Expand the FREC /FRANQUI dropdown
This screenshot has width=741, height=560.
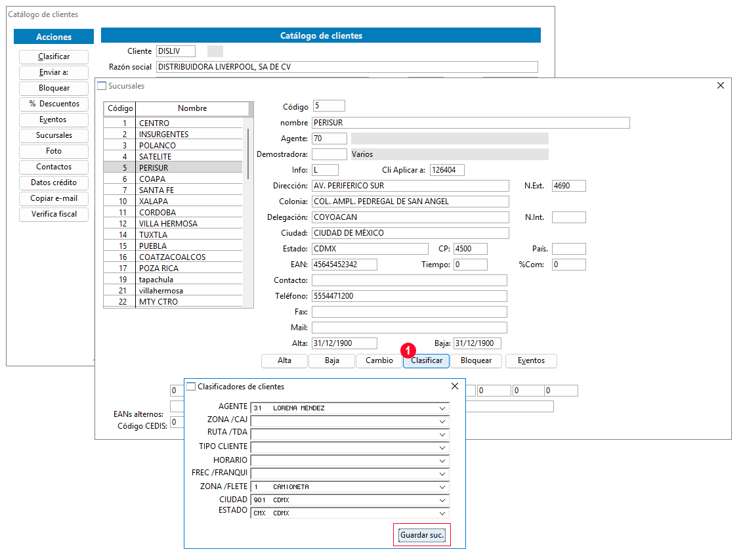pyautogui.click(x=442, y=474)
